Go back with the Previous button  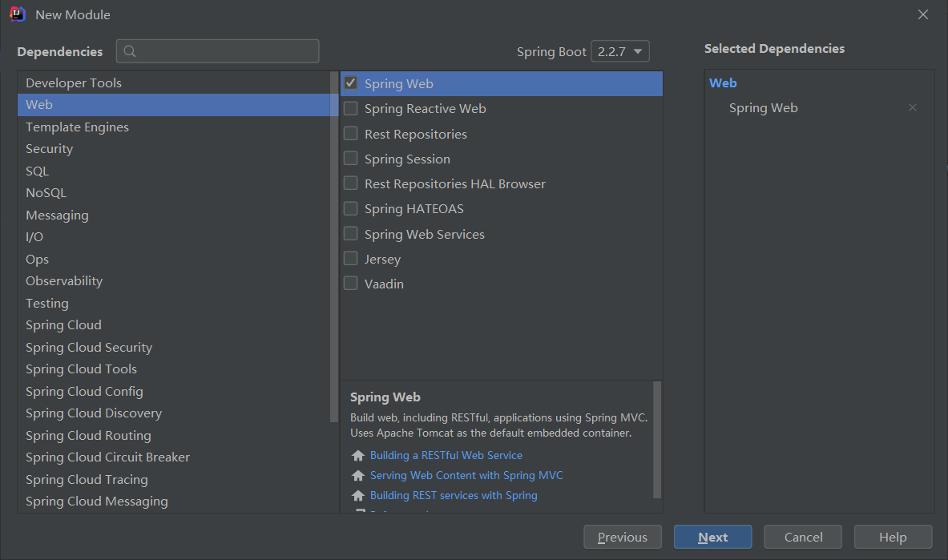(622, 537)
